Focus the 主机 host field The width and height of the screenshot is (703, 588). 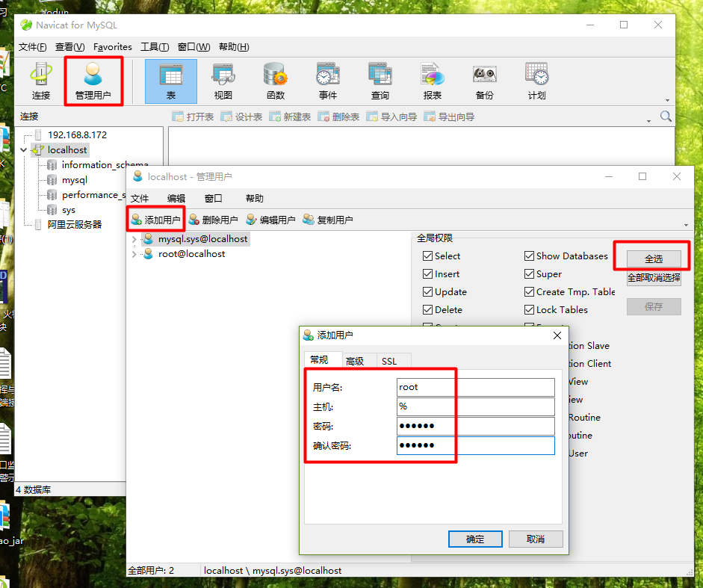pyautogui.click(x=476, y=406)
